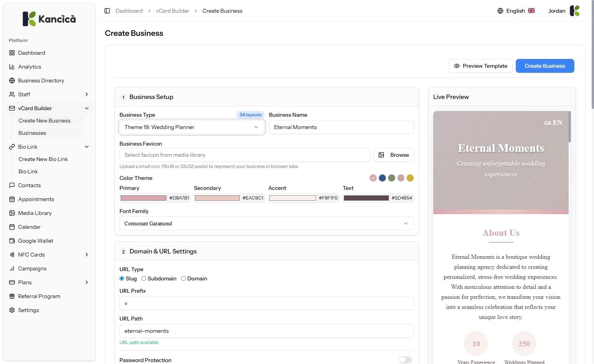Viewport: 594px width, 364px height.
Task: Pick the Secondary color swatch
Action: [217, 198]
